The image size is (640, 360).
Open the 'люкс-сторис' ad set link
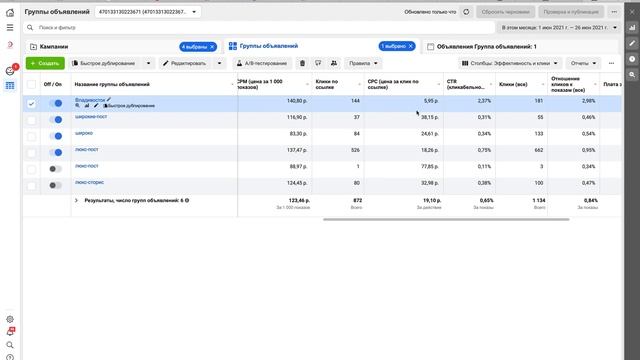tap(89, 182)
